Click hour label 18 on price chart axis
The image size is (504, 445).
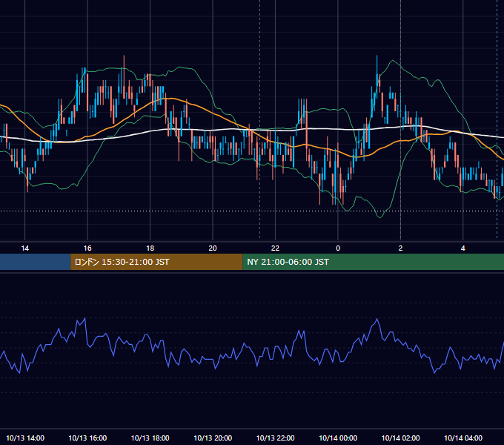[x=150, y=248]
